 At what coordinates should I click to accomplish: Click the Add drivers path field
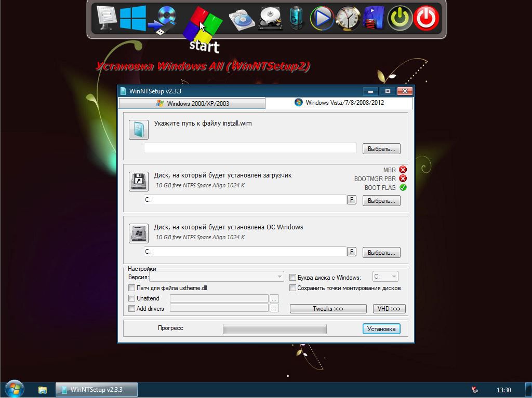[x=219, y=309]
